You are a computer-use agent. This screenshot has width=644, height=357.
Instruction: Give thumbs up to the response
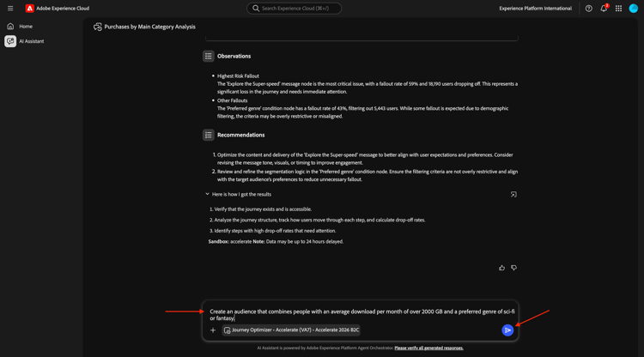[x=502, y=268]
